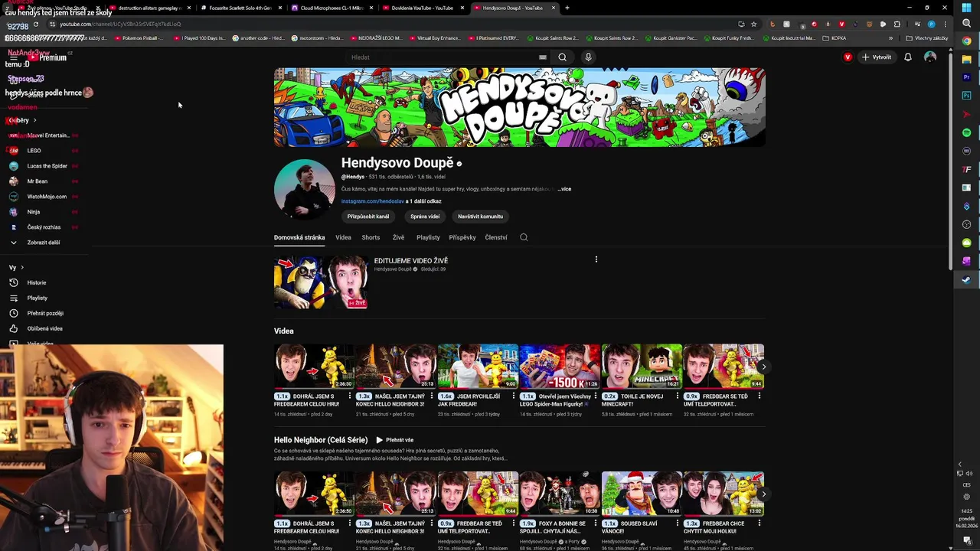The width and height of the screenshot is (980, 551).
Task: Open Oblíbená videa in the sidebar
Action: coord(44,328)
